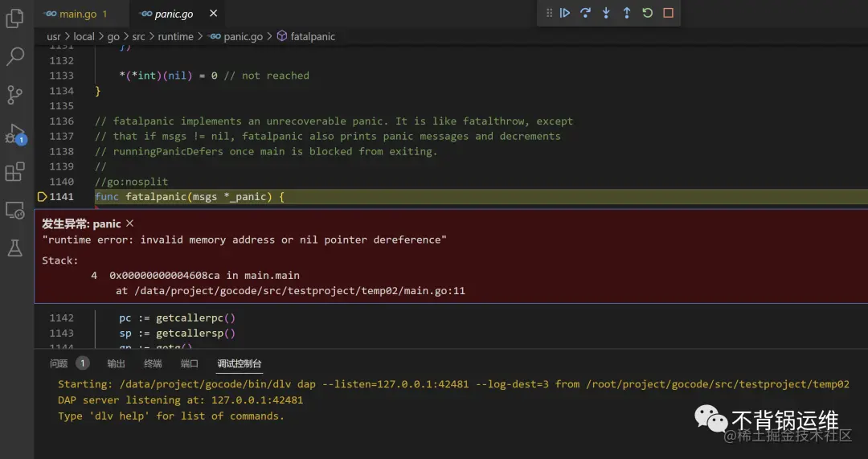Open the Remote Explorer view

14,211
